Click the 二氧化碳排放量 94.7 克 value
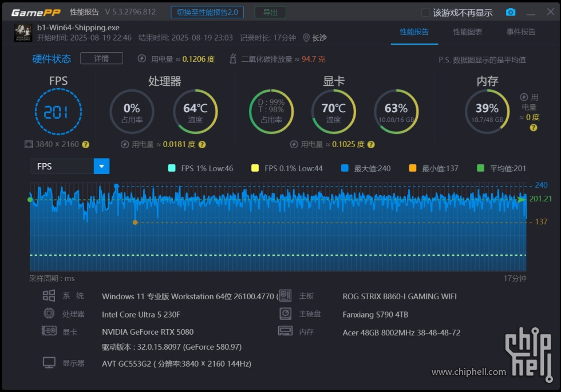Viewport: 561px width, 392px height. [313, 59]
